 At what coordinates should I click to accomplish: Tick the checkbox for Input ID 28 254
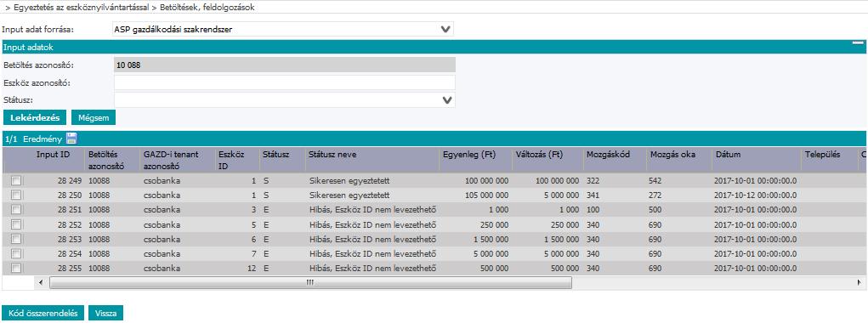pos(16,254)
